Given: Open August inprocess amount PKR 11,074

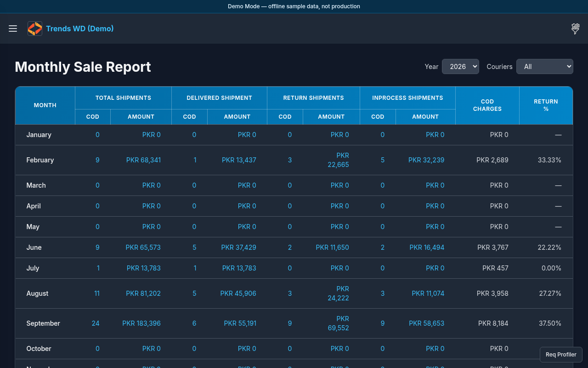Looking at the screenshot, I should tap(428, 293).
